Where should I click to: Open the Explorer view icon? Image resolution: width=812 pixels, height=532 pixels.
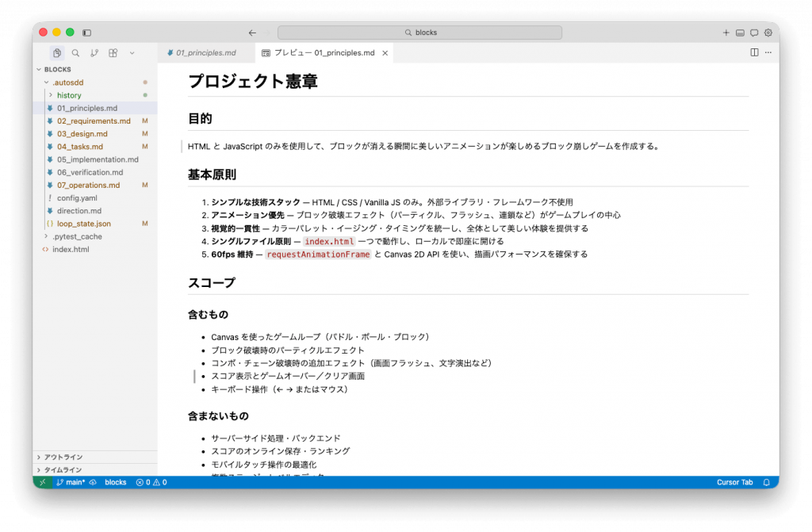click(x=57, y=53)
